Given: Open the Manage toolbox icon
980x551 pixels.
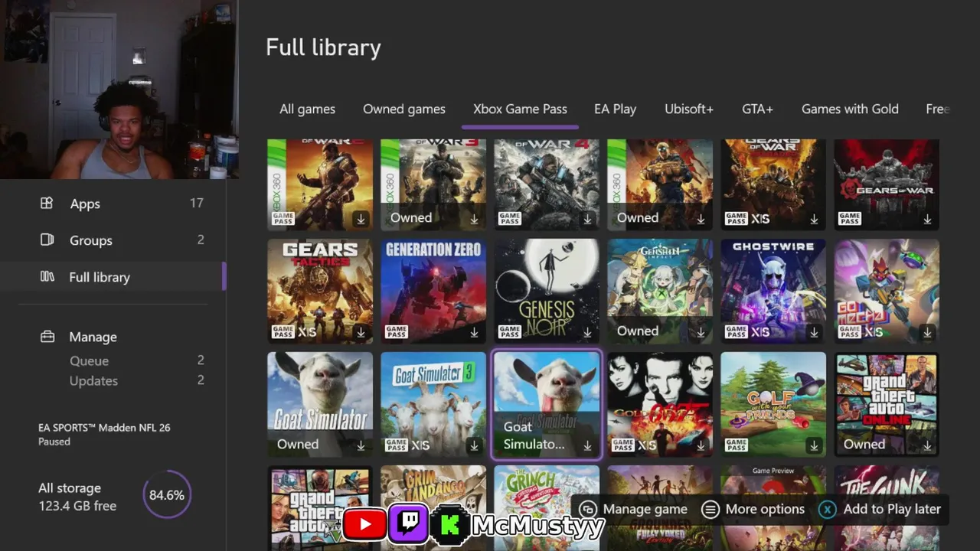Looking at the screenshot, I should tap(47, 337).
